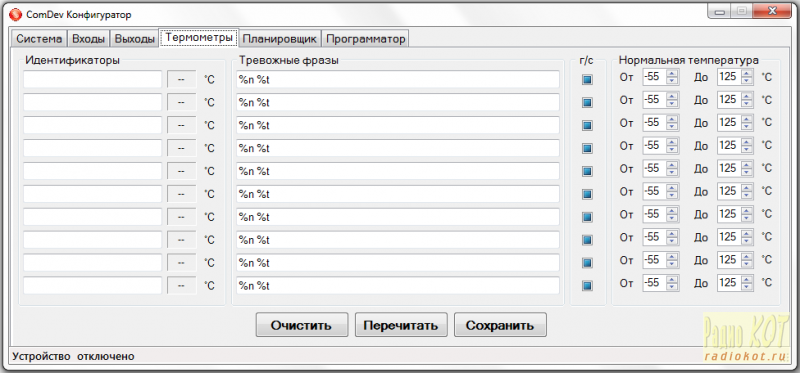Increase the 'До' value in the last row
The image size is (800, 373).
[747, 279]
